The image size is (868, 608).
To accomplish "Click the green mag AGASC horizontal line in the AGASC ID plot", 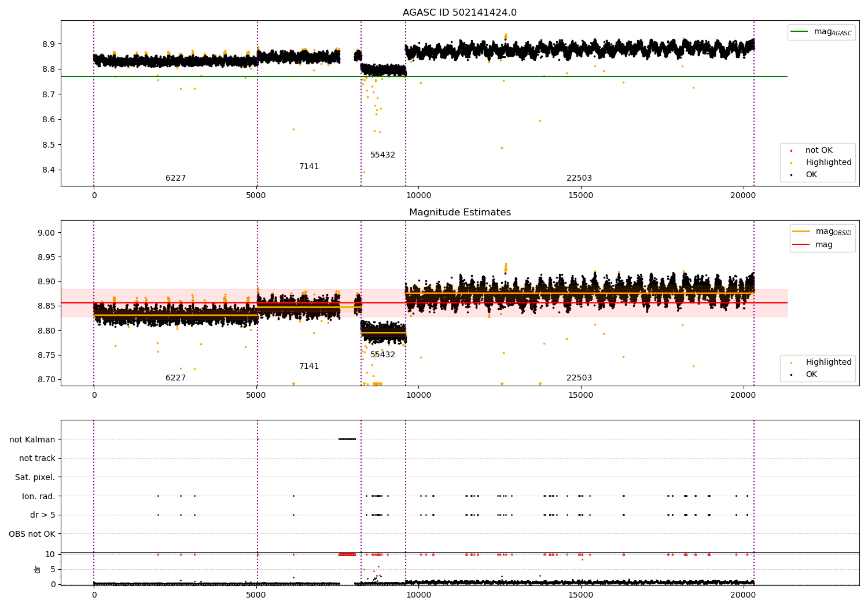I will (424, 76).
